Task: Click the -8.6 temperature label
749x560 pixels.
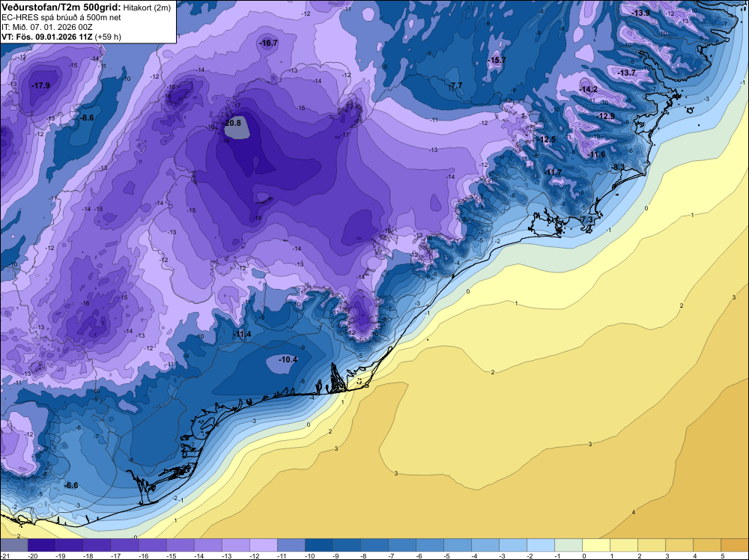Action: click(87, 118)
